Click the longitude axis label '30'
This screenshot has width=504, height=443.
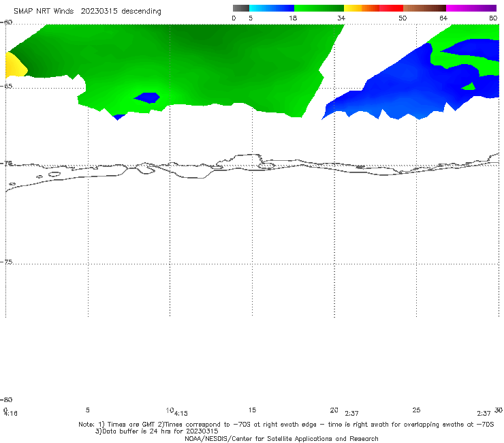(499, 410)
